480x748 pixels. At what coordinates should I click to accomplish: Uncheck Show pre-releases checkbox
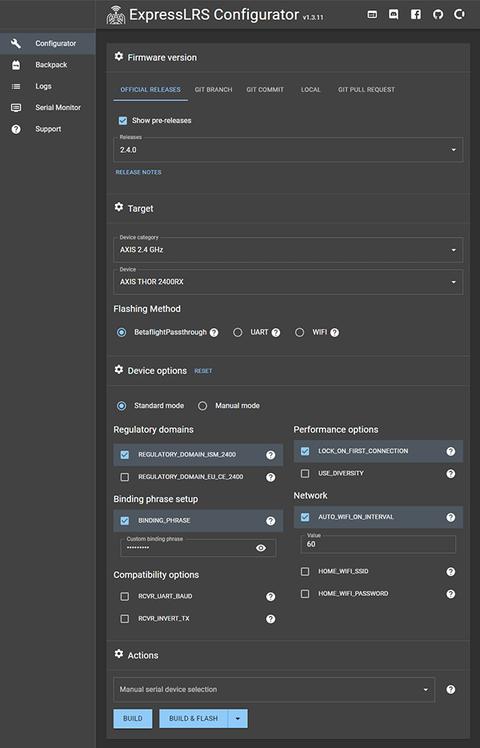(x=123, y=121)
